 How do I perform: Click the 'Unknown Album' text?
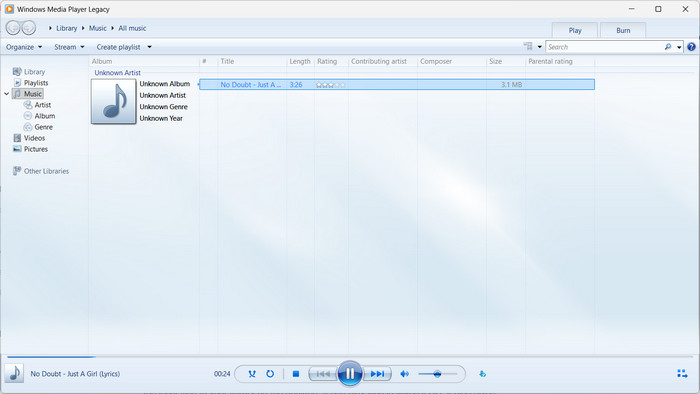(x=165, y=83)
